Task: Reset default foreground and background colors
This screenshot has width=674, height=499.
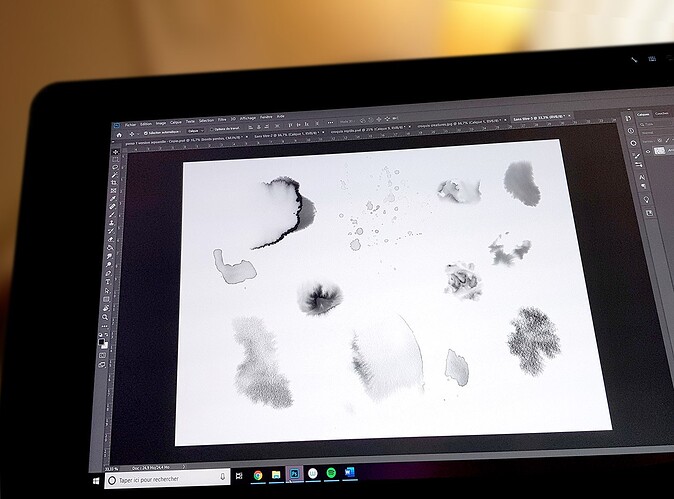Action: [100, 334]
